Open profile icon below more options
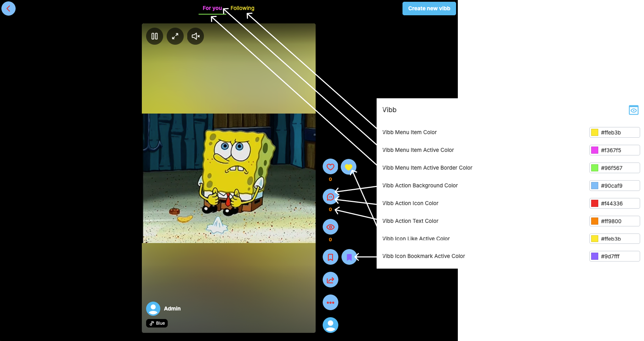The image size is (644, 341). [x=330, y=325]
